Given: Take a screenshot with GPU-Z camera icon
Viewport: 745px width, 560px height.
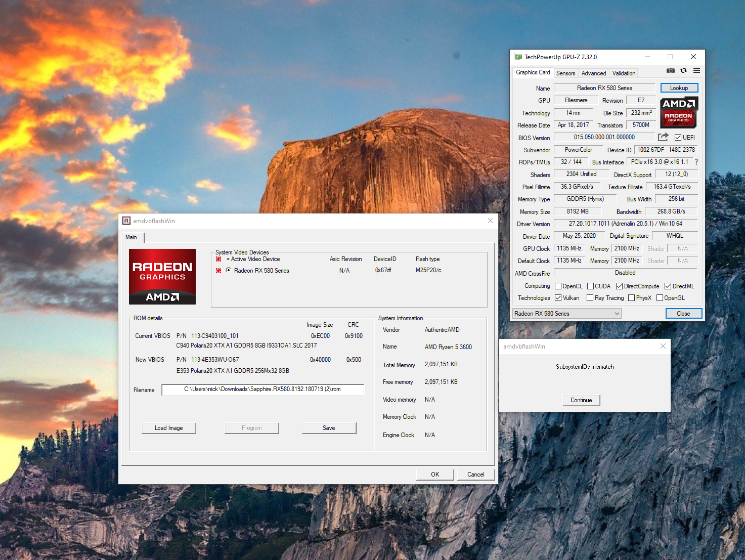Looking at the screenshot, I should 670,71.
